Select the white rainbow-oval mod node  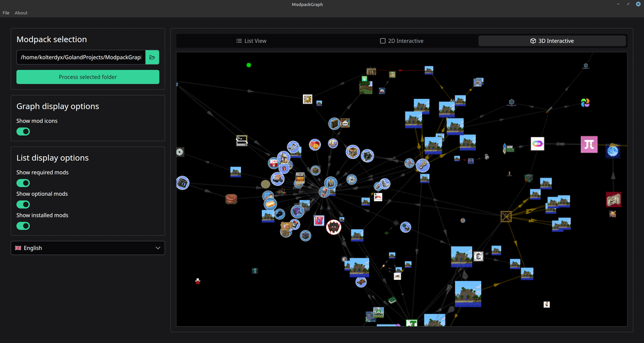pos(537,144)
